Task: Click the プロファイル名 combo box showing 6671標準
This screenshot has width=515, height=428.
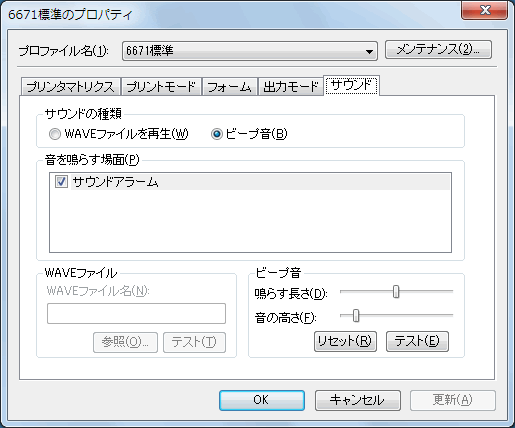Action: (x=250, y=51)
